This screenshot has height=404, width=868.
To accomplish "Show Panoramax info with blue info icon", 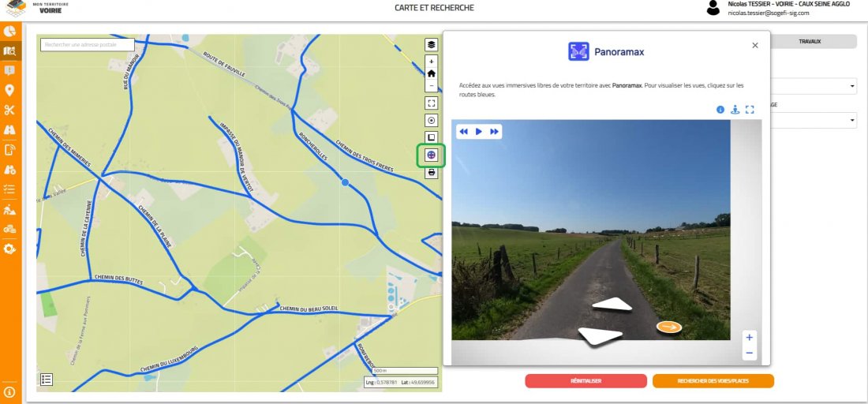I will (720, 110).
